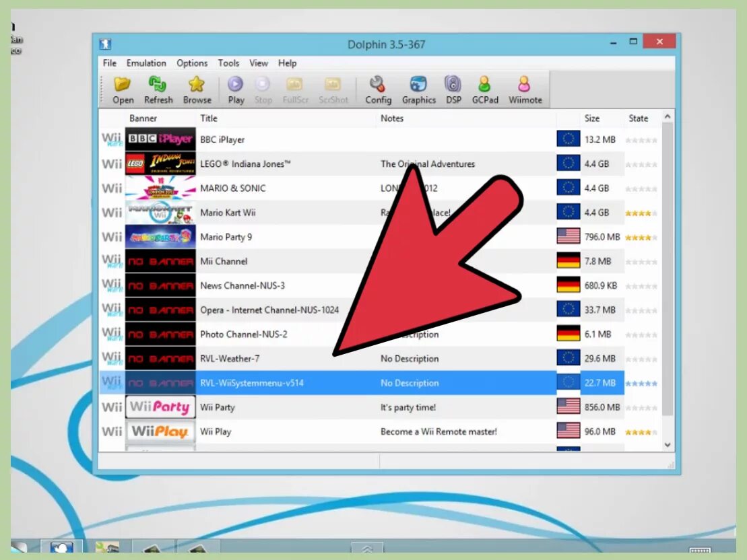
Task: Open the Options menu
Action: click(x=192, y=63)
